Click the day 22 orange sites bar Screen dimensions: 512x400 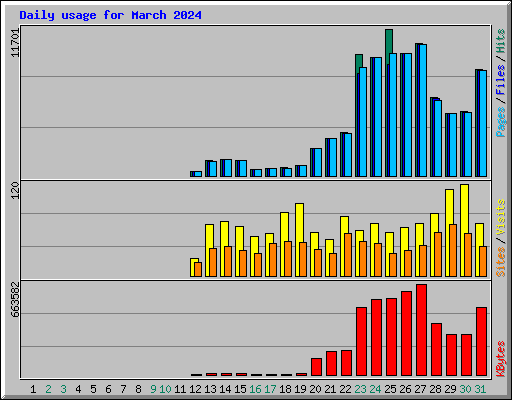[x=348, y=255]
